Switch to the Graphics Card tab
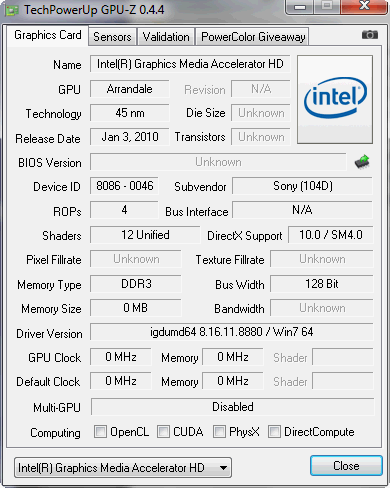390x488 pixels. coord(48,35)
